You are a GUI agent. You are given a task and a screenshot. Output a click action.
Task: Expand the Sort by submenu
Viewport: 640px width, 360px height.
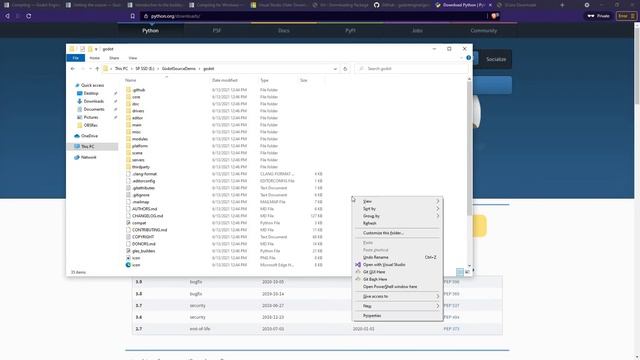[398, 209]
